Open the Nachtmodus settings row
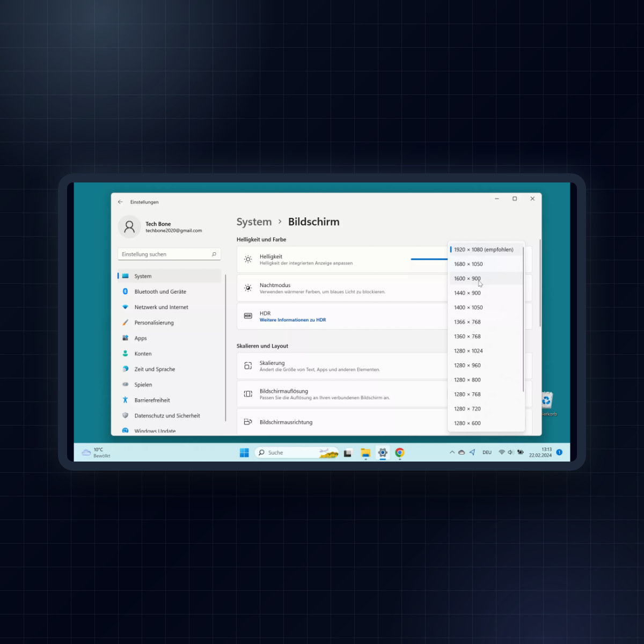 pos(342,288)
